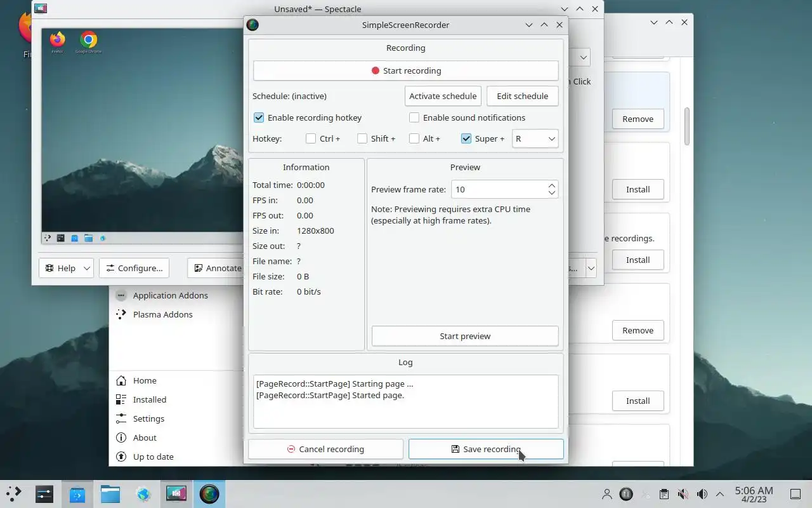Click the muted speaker tray icon

683,494
